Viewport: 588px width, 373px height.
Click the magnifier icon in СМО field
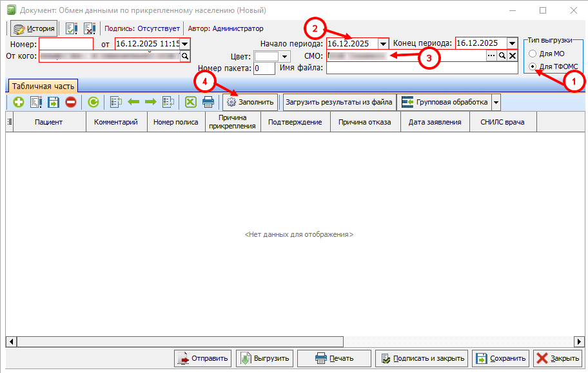[502, 56]
